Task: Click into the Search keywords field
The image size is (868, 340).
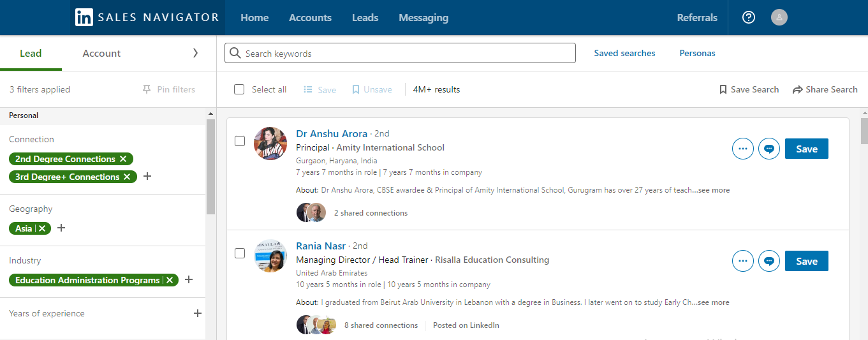Action: 400,53
